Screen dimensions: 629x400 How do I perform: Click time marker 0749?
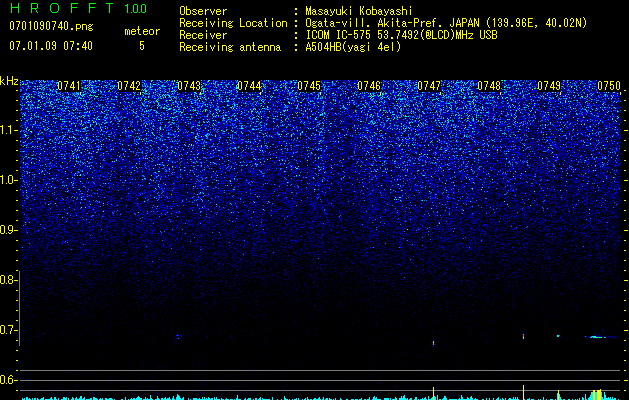click(549, 86)
